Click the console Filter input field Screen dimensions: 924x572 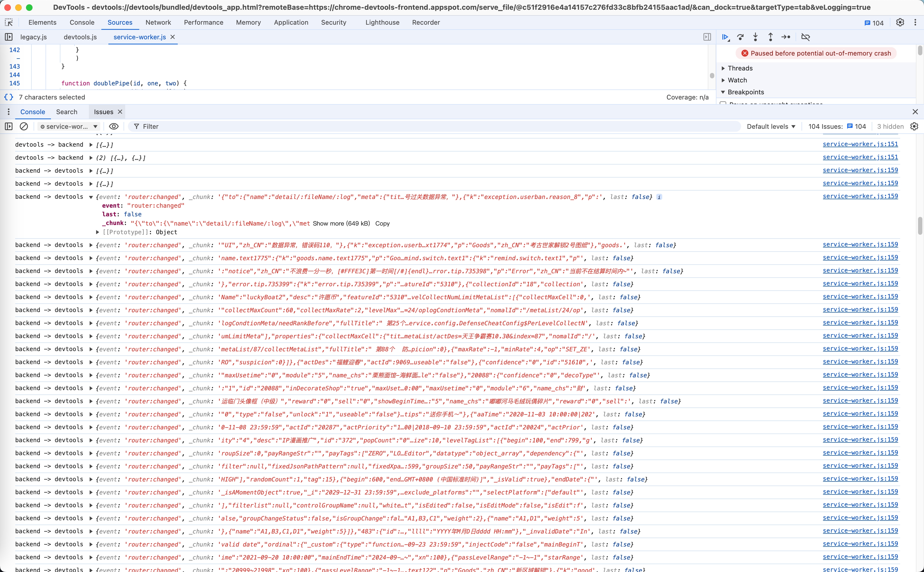pos(435,126)
